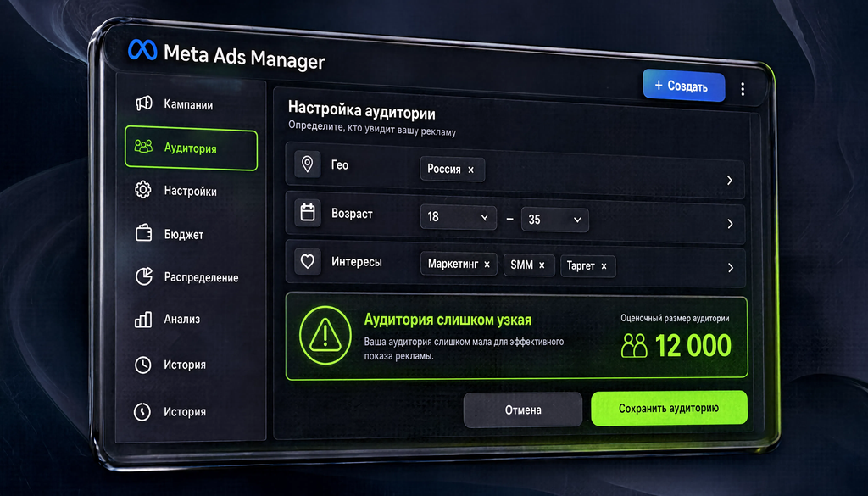The width and height of the screenshot is (868, 496).
Task: Click the Возраст calendar icon
Action: [x=307, y=213]
